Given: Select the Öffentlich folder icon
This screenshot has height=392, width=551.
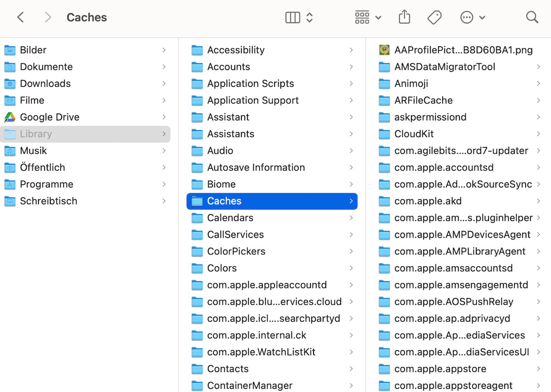Looking at the screenshot, I should tap(10, 167).
